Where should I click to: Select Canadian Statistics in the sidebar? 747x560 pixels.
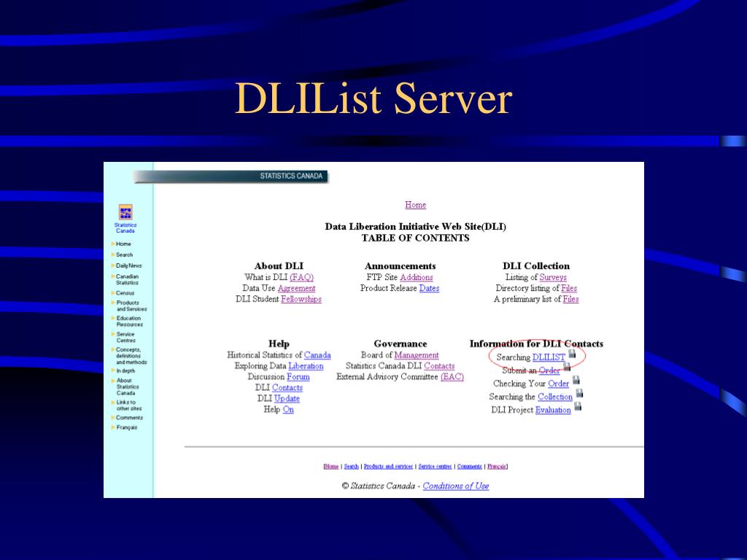[x=127, y=279]
